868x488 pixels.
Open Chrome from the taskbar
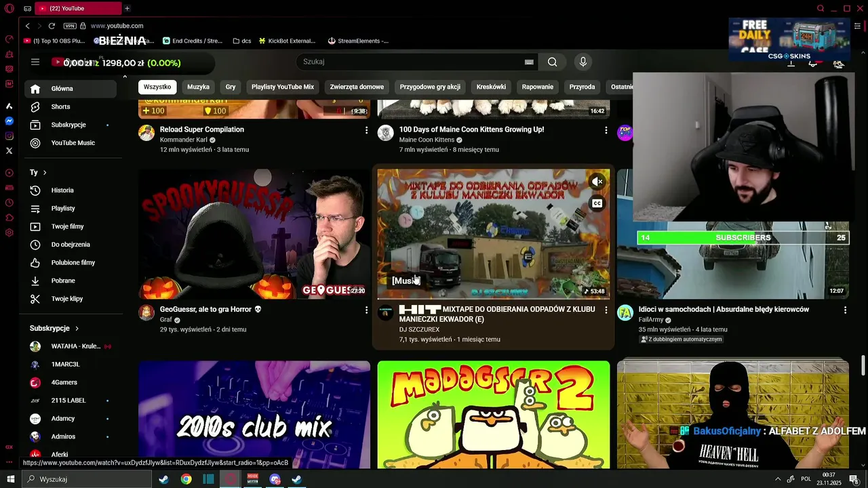tap(186, 479)
